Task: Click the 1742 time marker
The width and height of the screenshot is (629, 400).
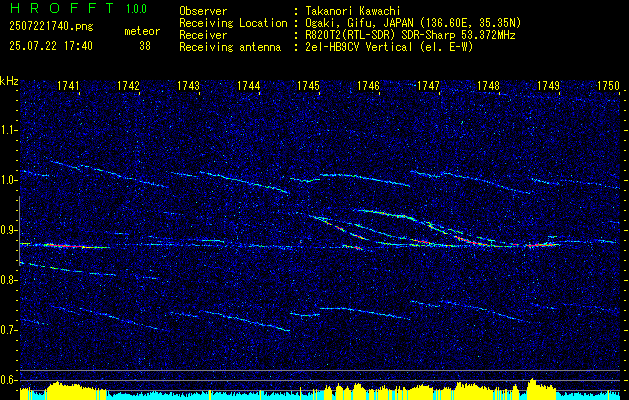Action: click(128, 86)
